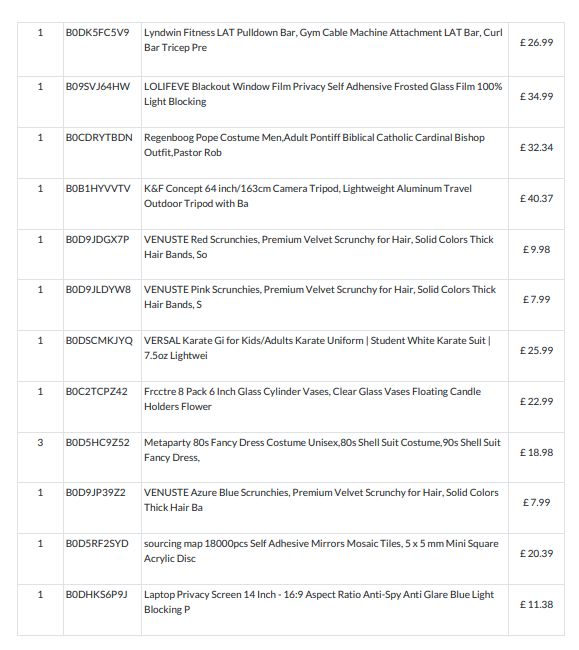Click VENUSTE Azure Blue Scrunchies description

[321, 500]
